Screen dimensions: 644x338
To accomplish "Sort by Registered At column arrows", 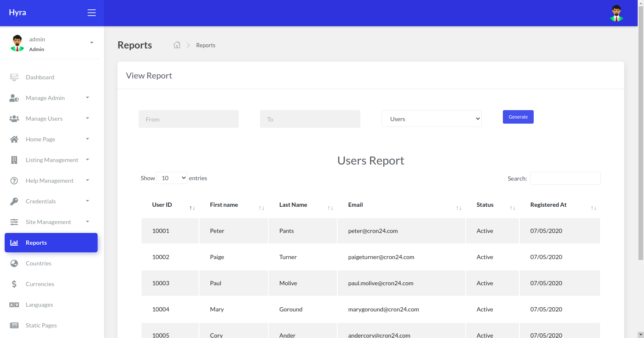I will tap(593, 208).
